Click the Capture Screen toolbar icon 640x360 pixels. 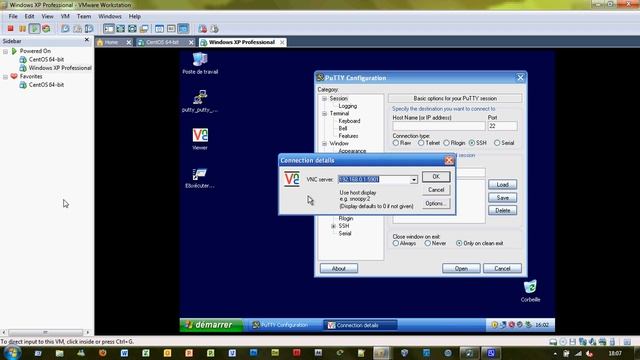tap(202, 29)
